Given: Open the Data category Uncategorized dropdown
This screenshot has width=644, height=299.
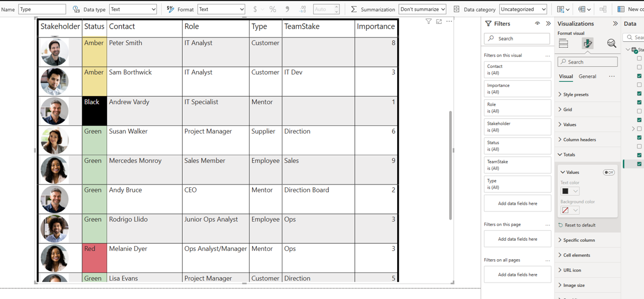Looking at the screenshot, I should pos(523,9).
